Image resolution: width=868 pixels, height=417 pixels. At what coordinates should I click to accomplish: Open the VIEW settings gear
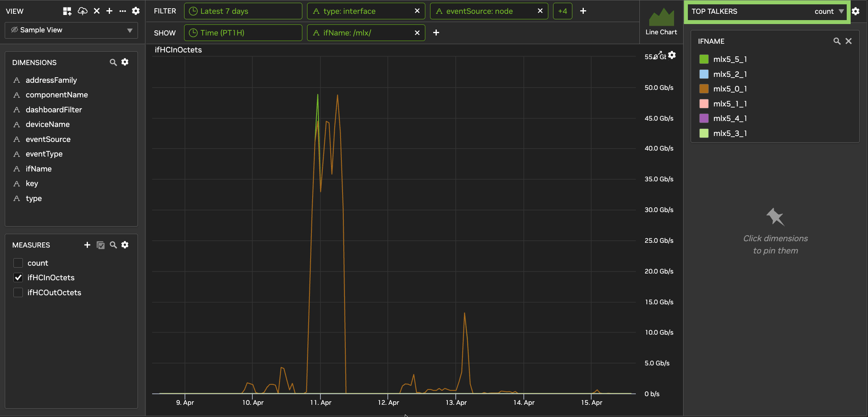pyautogui.click(x=136, y=11)
